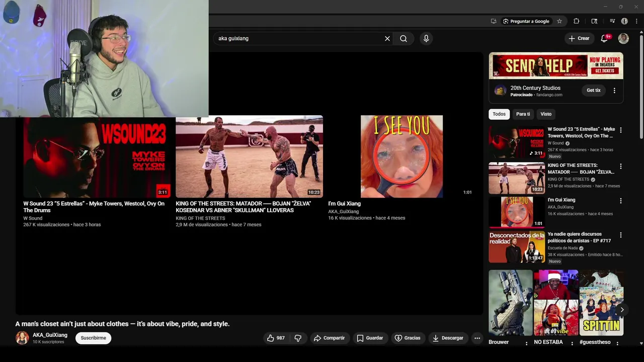Save the video with Guardar
Screen dimensions: 644x362
tap(370, 338)
